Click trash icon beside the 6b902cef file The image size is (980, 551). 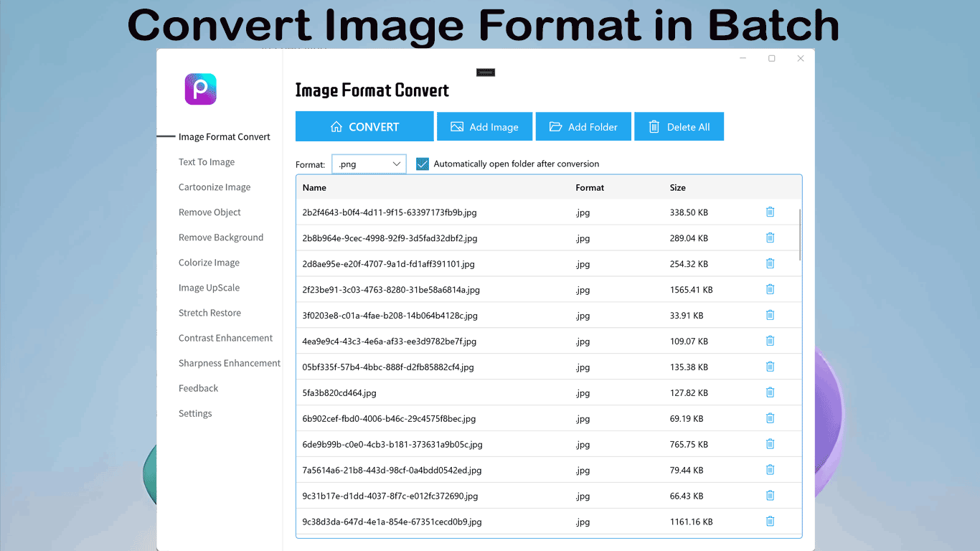(x=770, y=418)
